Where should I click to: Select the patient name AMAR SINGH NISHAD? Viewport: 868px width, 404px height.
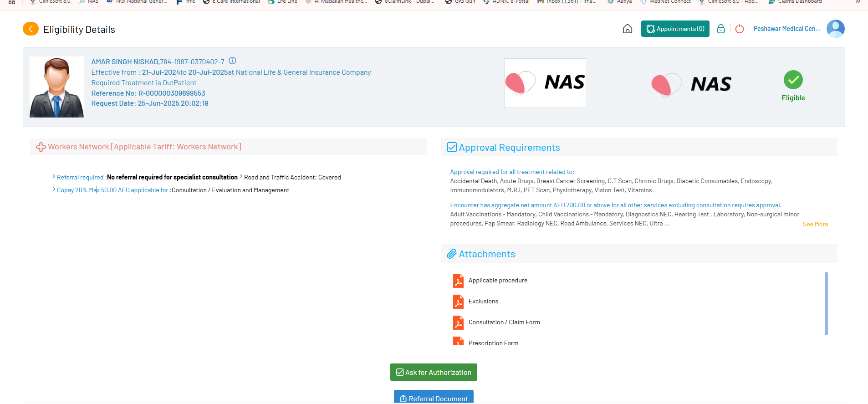point(125,62)
